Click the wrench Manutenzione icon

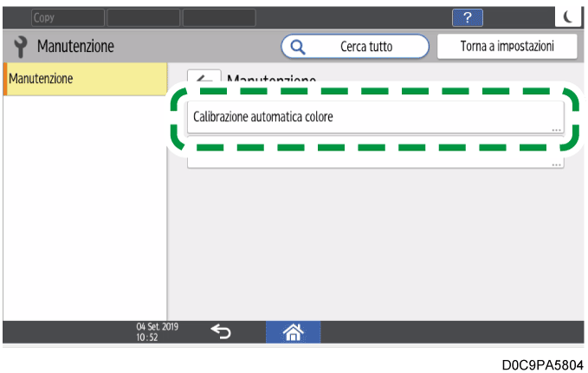(21, 47)
